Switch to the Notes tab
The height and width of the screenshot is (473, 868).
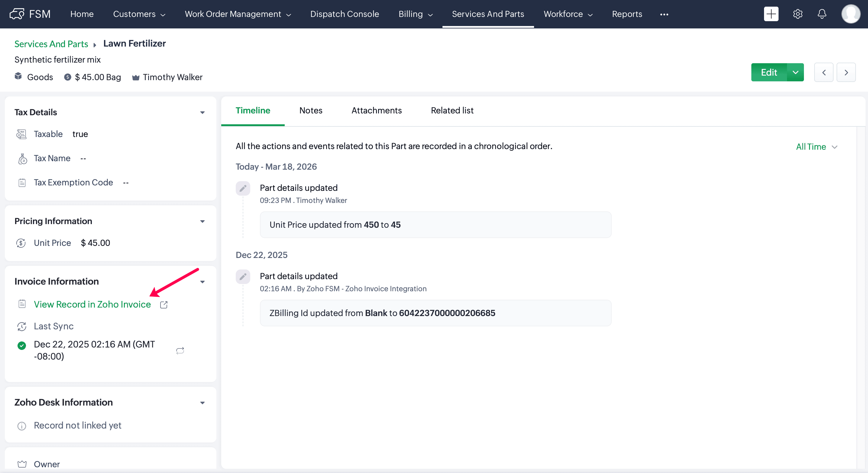(310, 111)
